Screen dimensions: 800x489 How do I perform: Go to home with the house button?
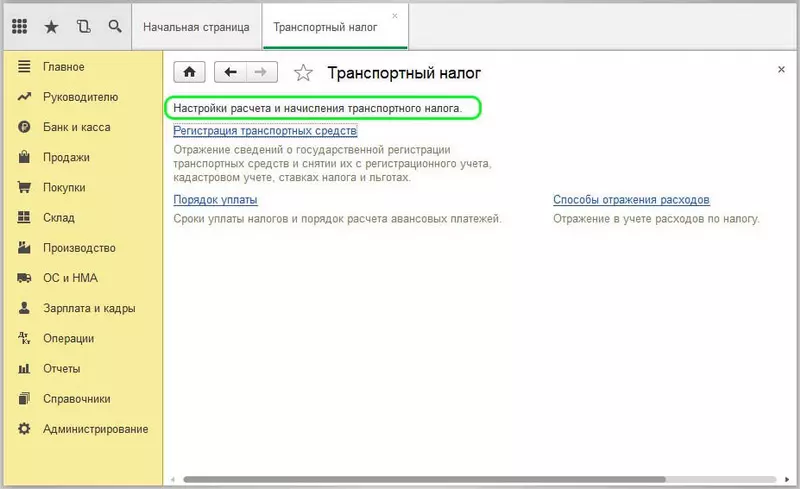[x=189, y=72]
